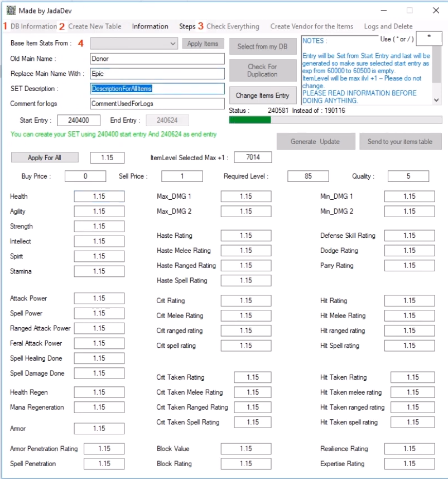Click the Generate Update button
The width and height of the screenshot is (448, 479).
click(316, 141)
